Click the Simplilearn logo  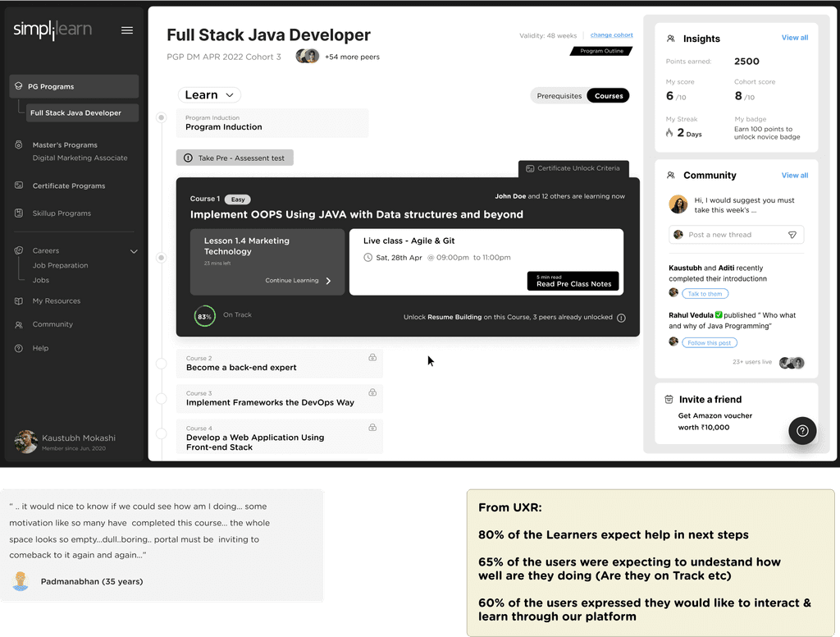tap(52, 30)
